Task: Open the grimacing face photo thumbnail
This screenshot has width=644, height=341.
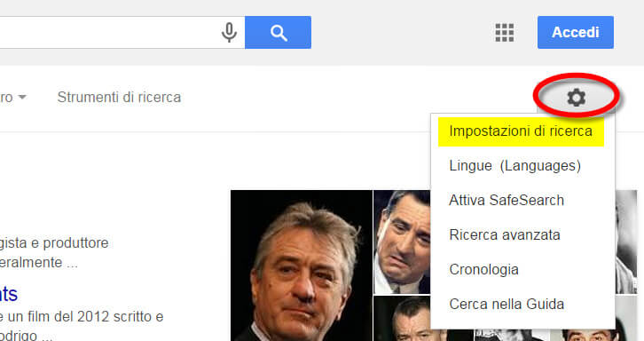Action: coord(402,242)
